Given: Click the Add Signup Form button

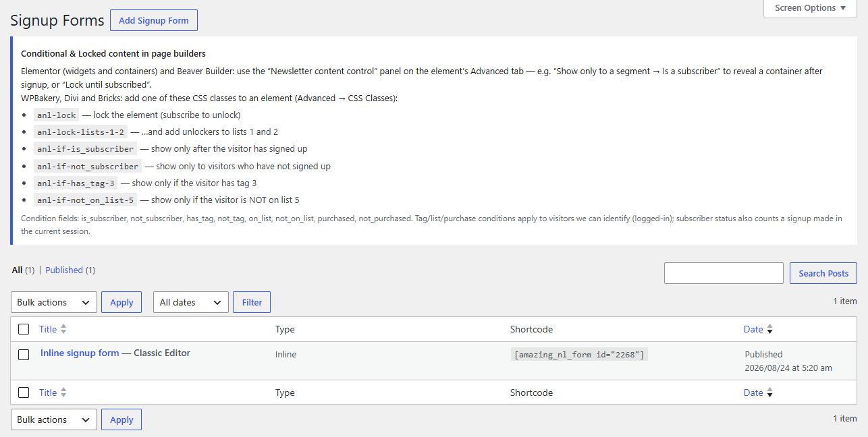Looking at the screenshot, I should point(154,20).
